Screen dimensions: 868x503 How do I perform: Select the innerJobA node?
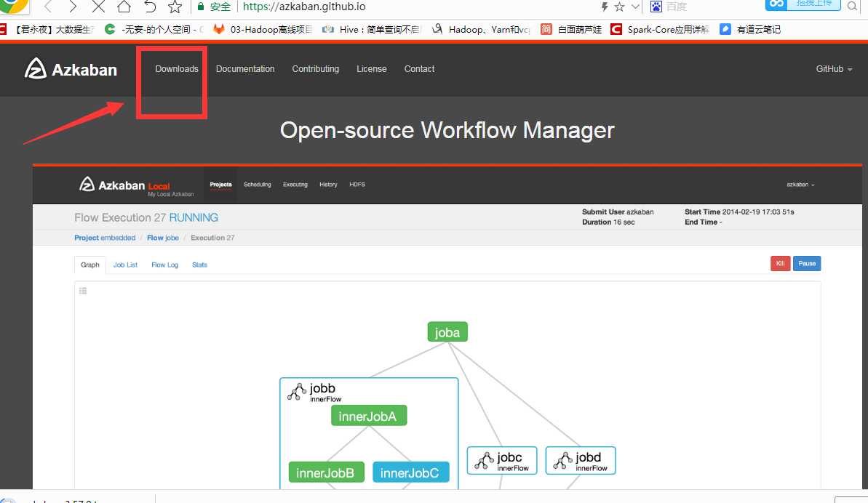(x=369, y=417)
